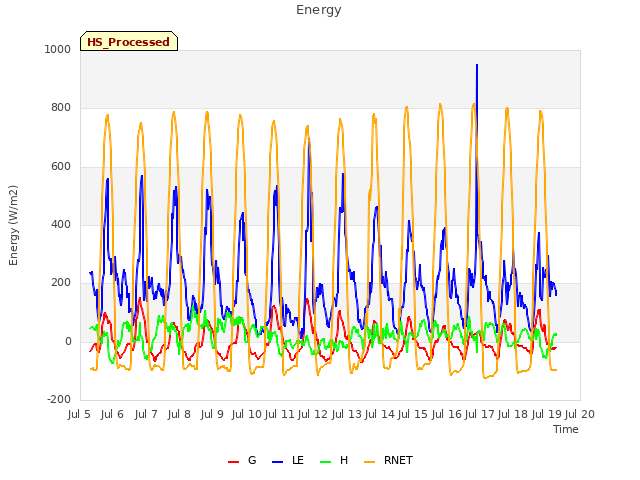
Task: Click the Jul 14 x-axis label
Action: 380,415
